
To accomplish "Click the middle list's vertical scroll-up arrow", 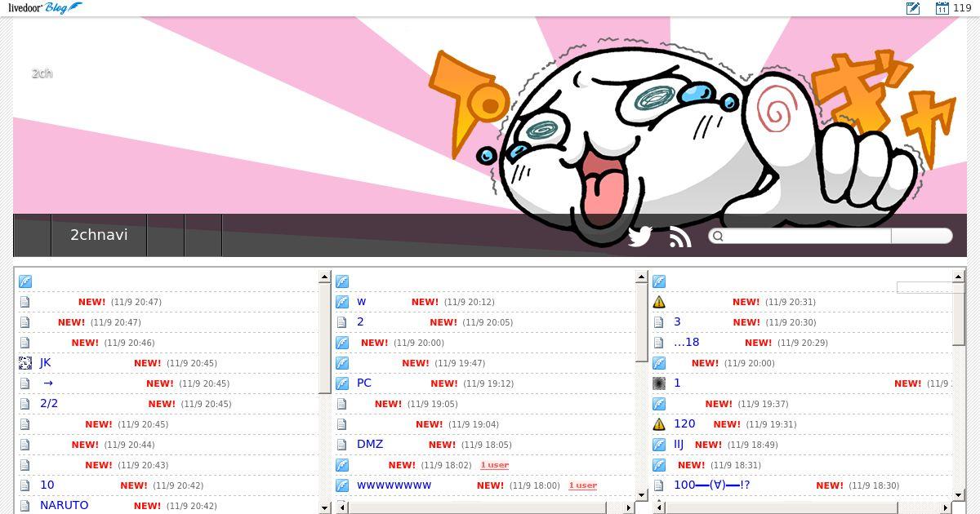I will (641, 277).
